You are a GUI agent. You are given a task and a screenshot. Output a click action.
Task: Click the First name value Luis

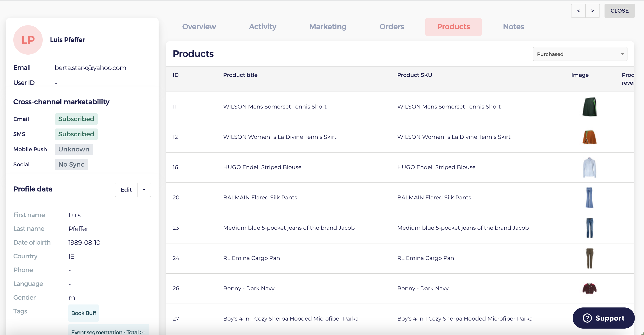coord(75,215)
